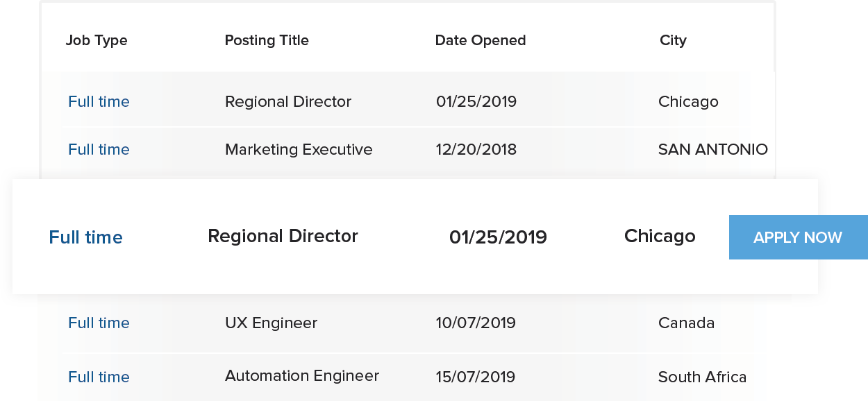The height and width of the screenshot is (401, 868).
Task: Select the UX Engineer posting title
Action: click(x=271, y=323)
